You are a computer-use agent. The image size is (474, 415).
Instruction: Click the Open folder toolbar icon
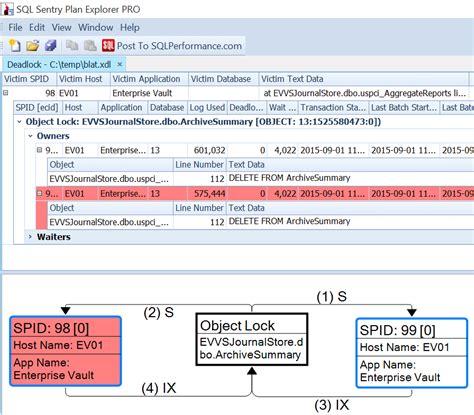click(x=33, y=45)
